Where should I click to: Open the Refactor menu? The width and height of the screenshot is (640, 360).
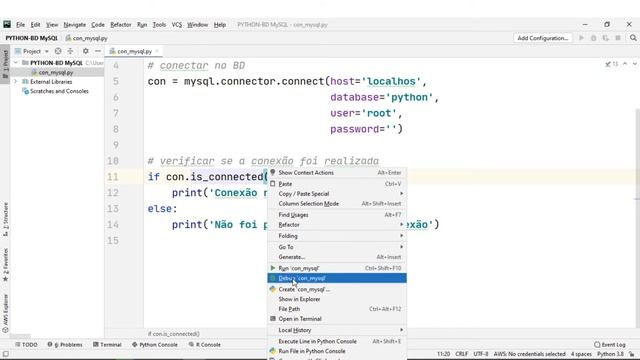[x=121, y=25]
